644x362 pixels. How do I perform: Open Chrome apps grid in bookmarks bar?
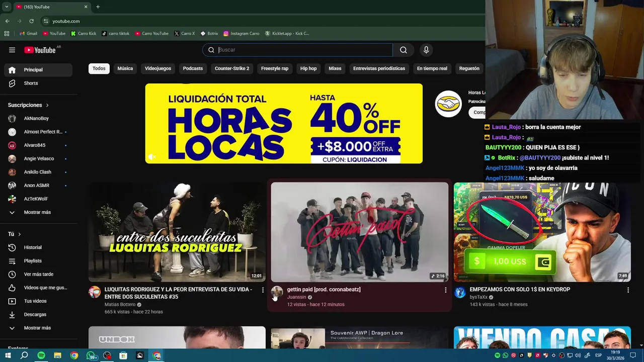coord(7,34)
